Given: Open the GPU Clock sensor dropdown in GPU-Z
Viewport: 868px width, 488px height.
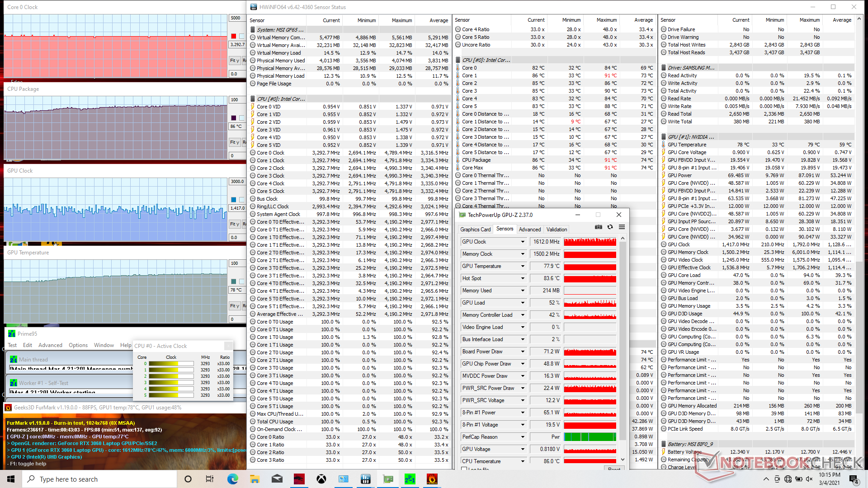Looking at the screenshot, I should point(523,242).
